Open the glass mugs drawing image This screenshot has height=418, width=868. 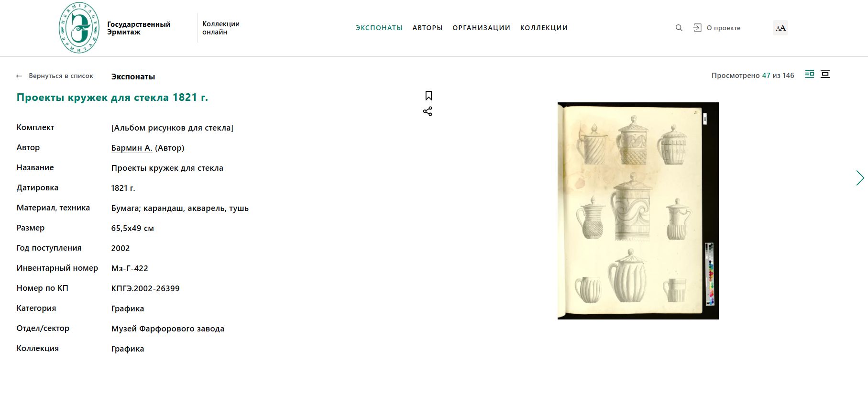pyautogui.click(x=638, y=211)
